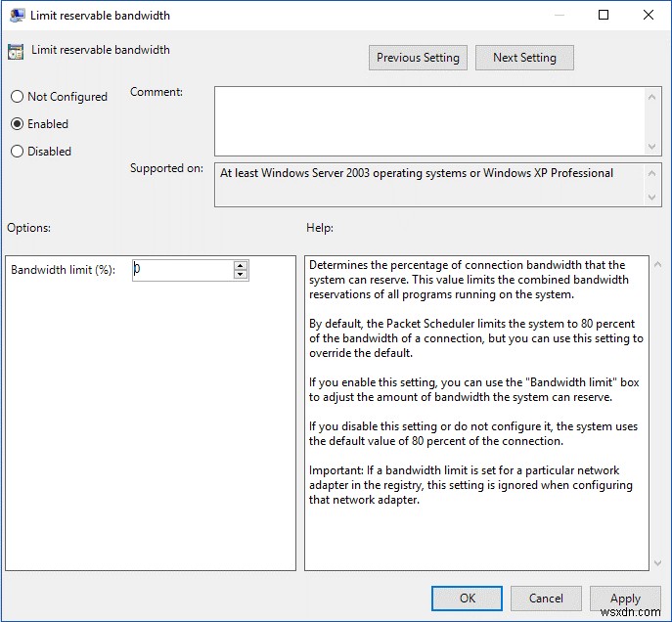
Task: Click the help paragraph starting 'By default, the Packet Scheduler'
Action: point(476,338)
